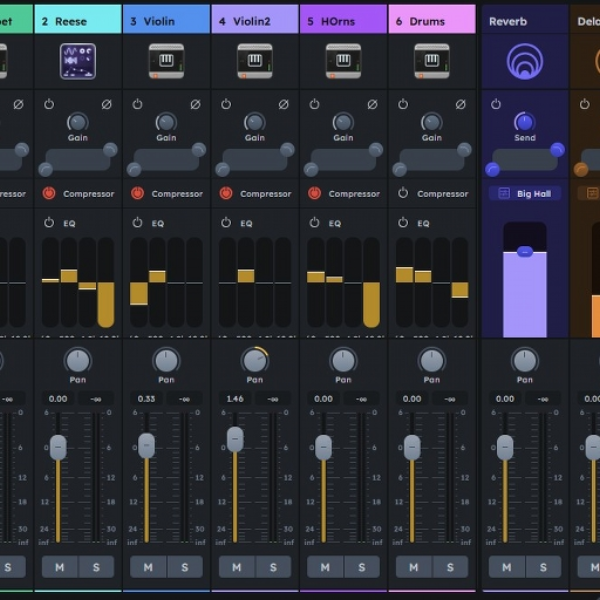Screen dimensions: 600x600
Task: Click the Violin2 volume fader handle
Action: 235,440
